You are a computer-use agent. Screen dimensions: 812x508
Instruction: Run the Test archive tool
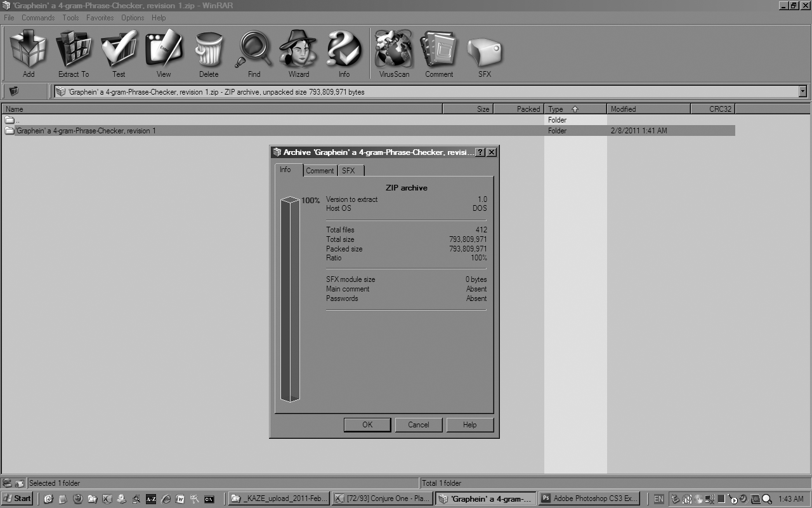pyautogui.click(x=119, y=54)
